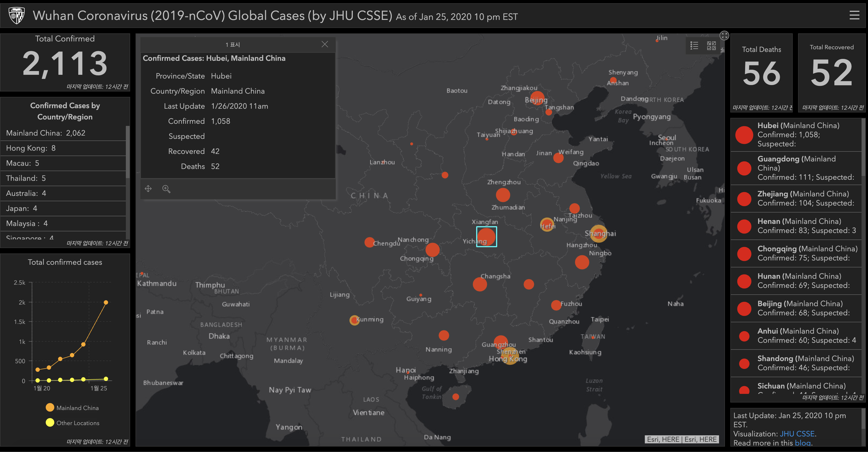Select the Hong Kong: 8 row

point(31,148)
